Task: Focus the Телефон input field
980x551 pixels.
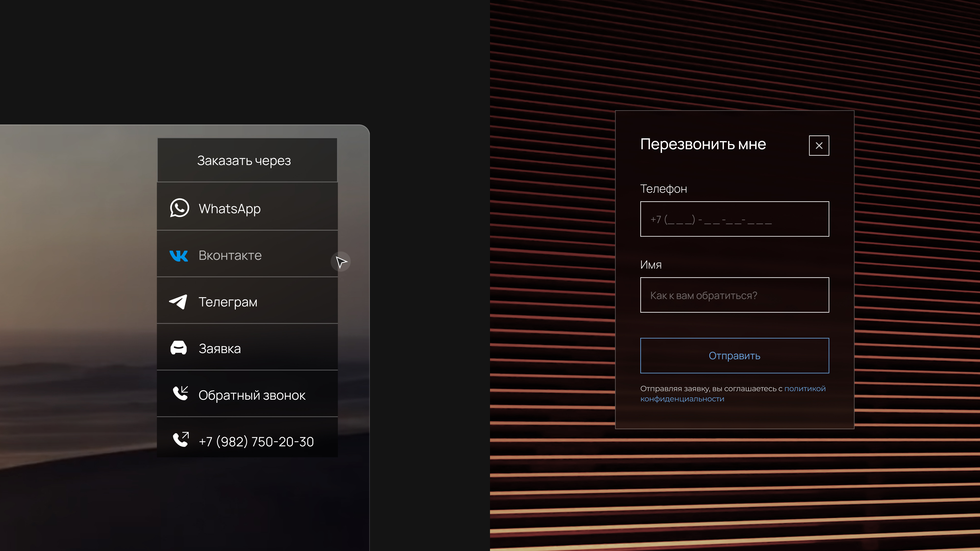Action: (734, 219)
